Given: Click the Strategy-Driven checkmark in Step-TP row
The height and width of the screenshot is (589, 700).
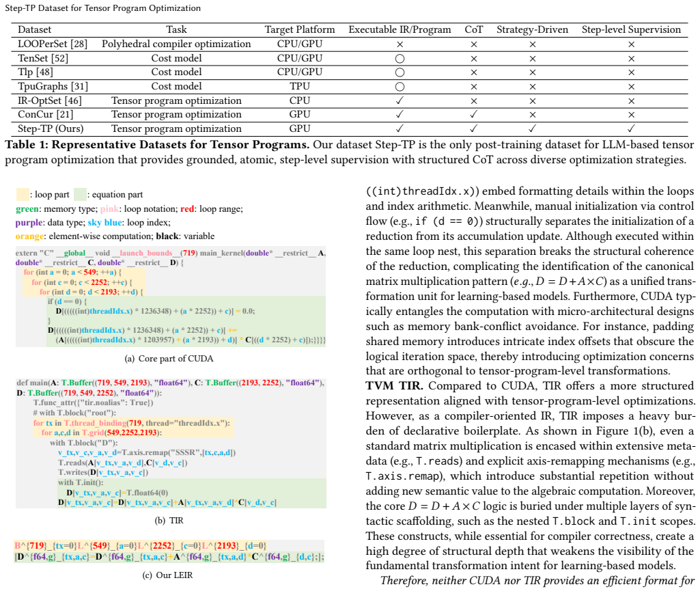Looking at the screenshot, I should click(x=532, y=128).
